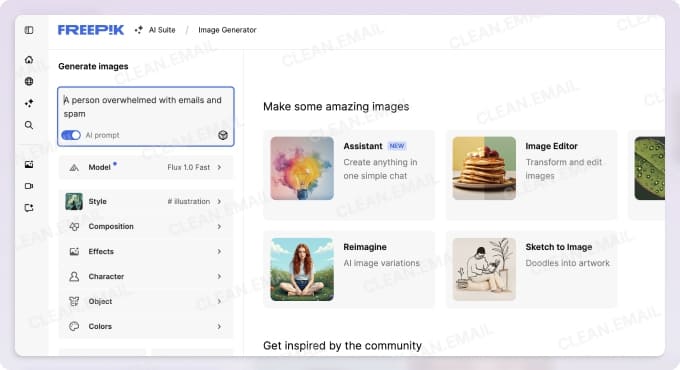Open AI Suite breadcrumb
Viewport: 680px width, 370px height.
click(162, 30)
